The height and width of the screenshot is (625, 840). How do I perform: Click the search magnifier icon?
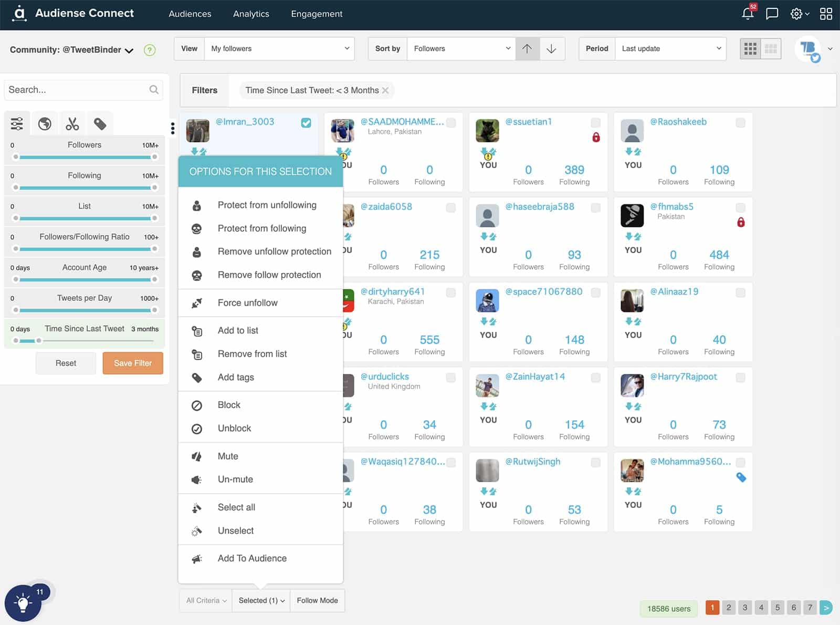[154, 90]
